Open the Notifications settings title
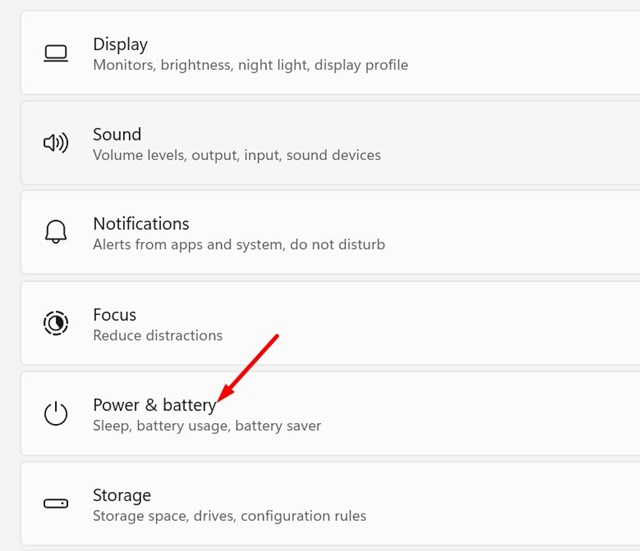The width and height of the screenshot is (640, 551). (141, 224)
